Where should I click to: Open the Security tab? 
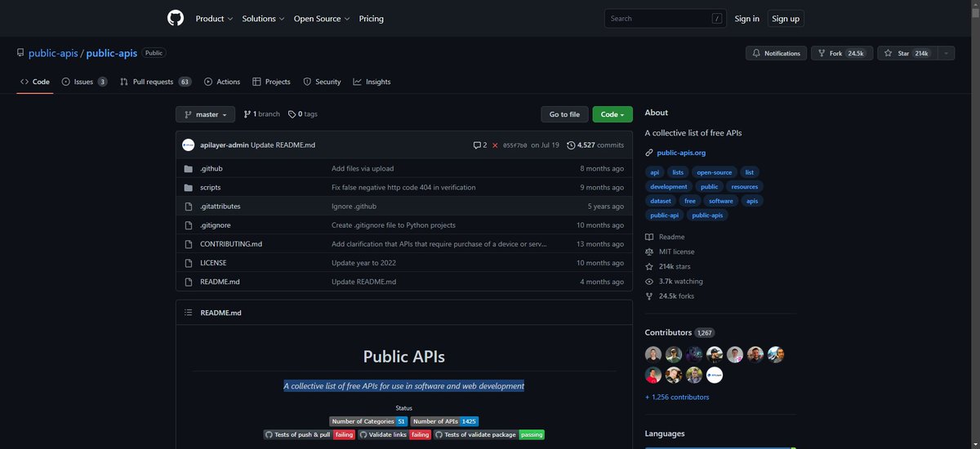click(x=322, y=82)
